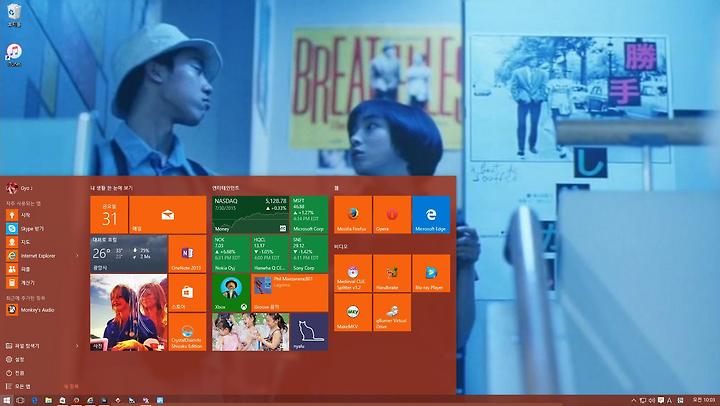Open Internet Explorer icon on the taskbar
This screenshot has height=406, width=720.
90,400
